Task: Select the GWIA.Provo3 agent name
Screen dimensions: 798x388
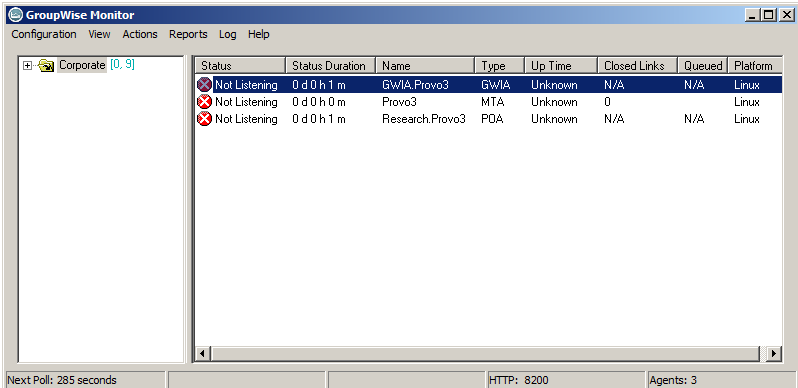Action: coord(415,85)
